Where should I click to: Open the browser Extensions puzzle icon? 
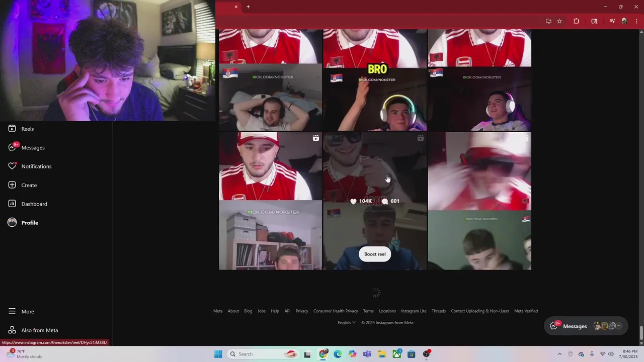coord(577,21)
